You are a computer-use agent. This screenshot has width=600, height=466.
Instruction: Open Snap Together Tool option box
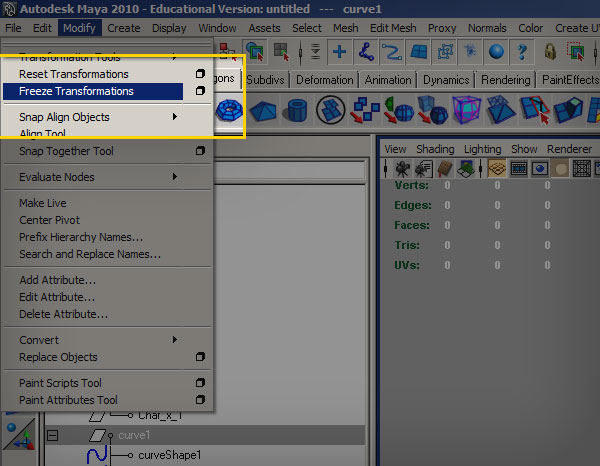[200, 151]
